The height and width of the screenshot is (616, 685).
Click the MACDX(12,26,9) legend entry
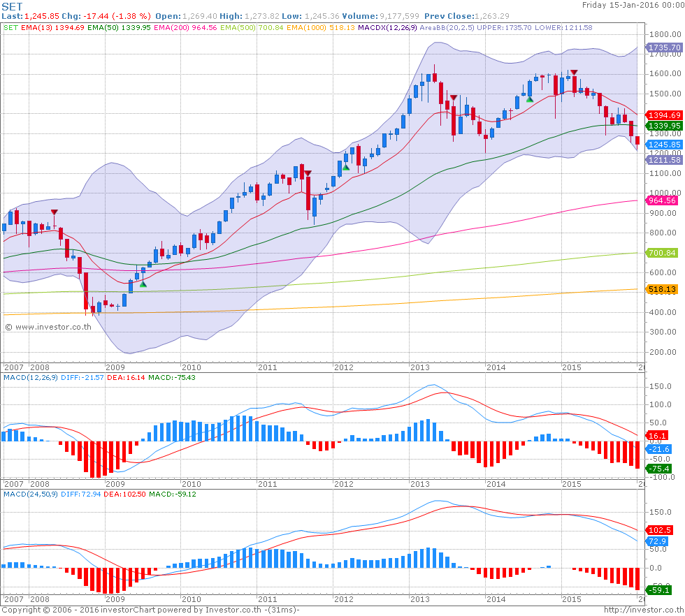point(387,27)
